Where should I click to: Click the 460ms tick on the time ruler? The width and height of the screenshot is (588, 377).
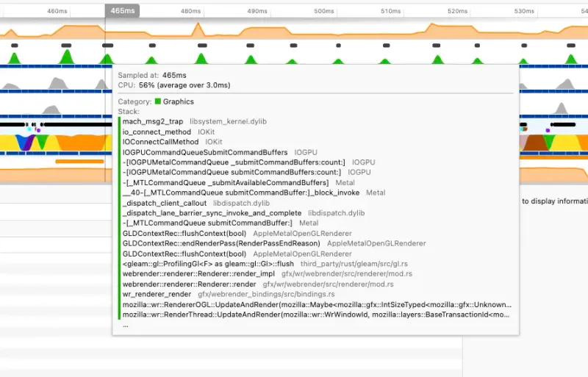point(57,11)
